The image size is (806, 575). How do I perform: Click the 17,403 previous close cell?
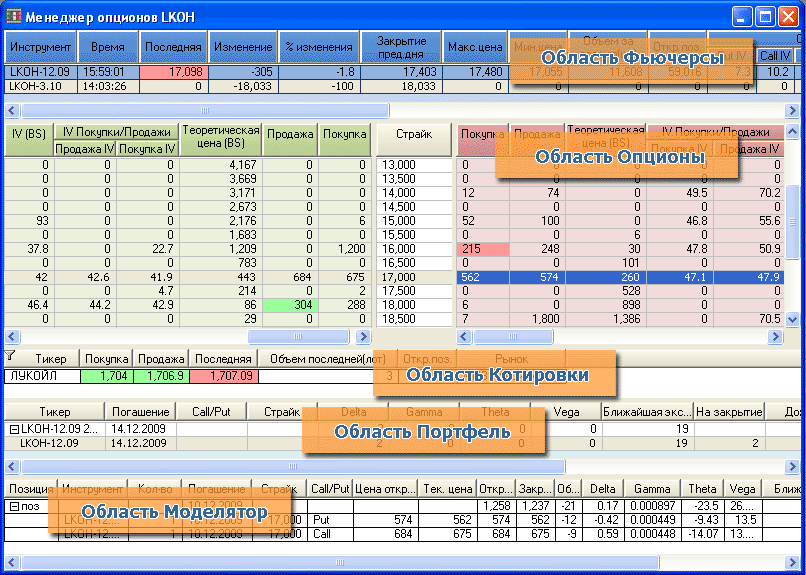(401, 72)
